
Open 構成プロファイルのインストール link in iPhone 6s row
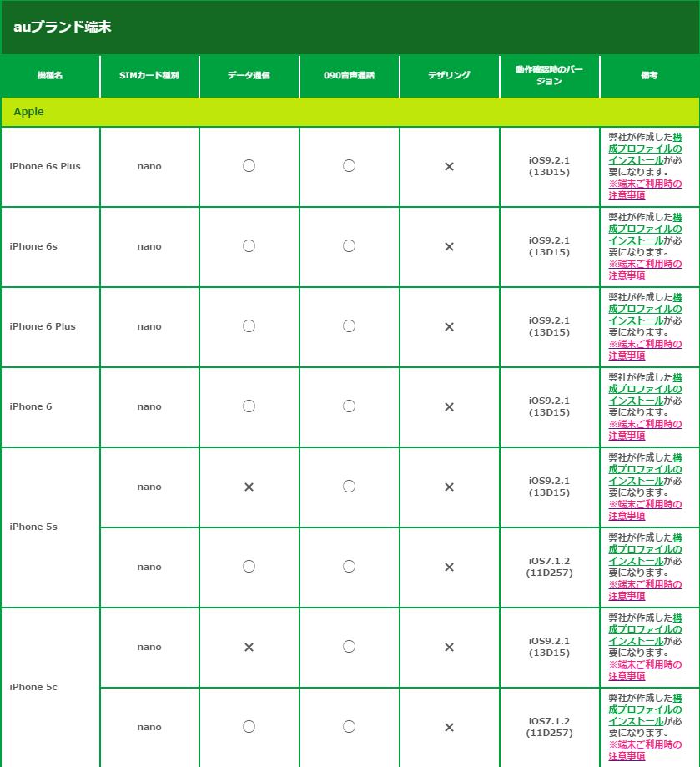tap(645, 229)
